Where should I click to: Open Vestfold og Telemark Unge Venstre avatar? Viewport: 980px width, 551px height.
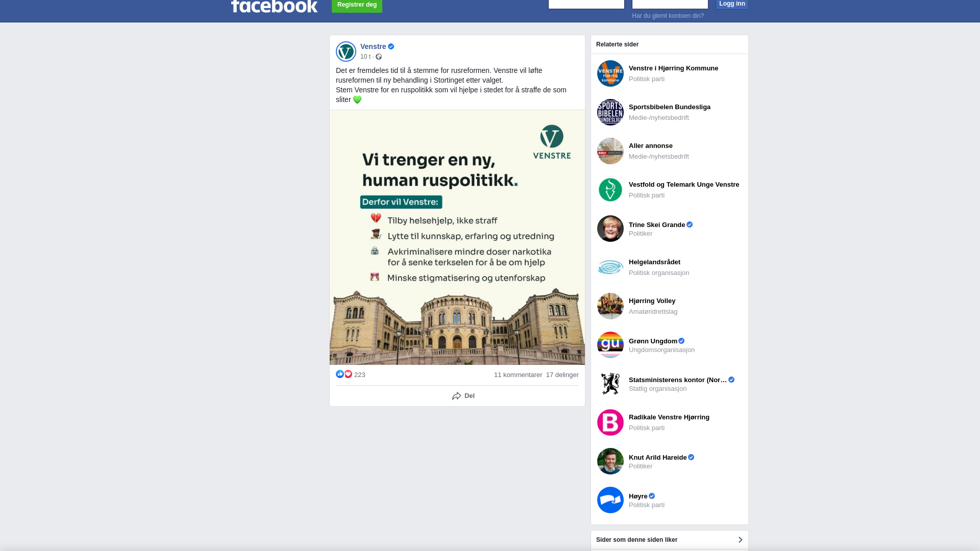tap(610, 190)
